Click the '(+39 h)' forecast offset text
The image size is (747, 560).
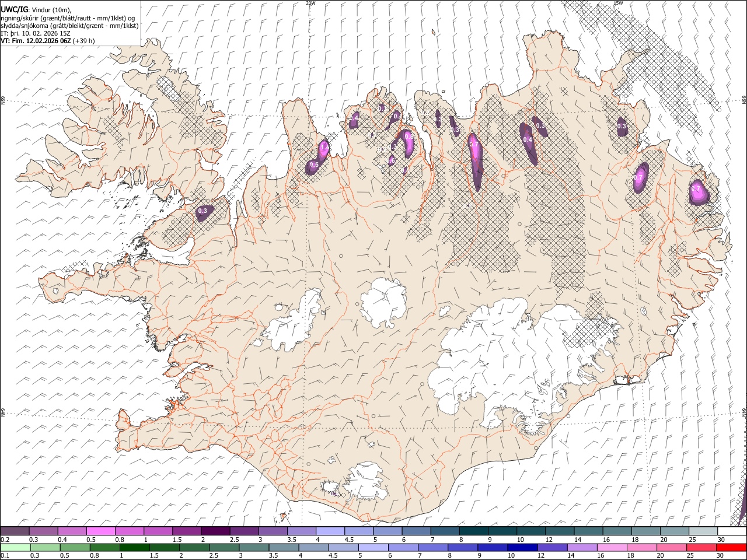coord(84,41)
